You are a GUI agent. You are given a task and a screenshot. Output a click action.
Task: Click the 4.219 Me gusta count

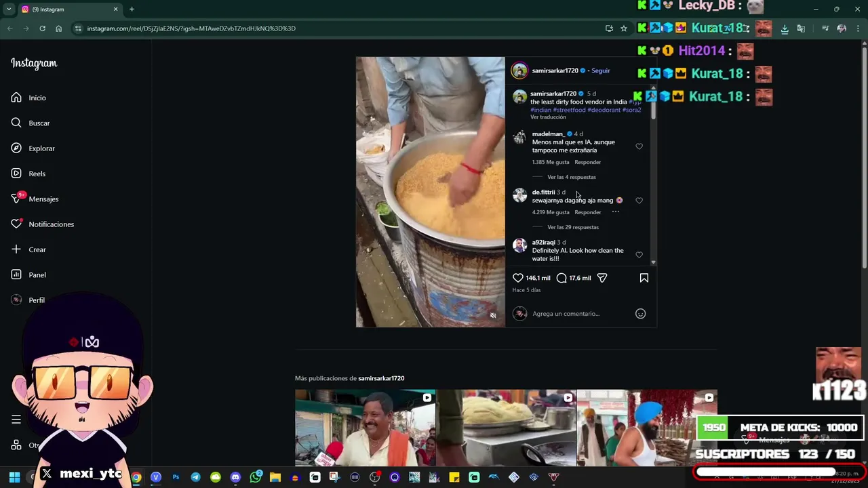[551, 212]
